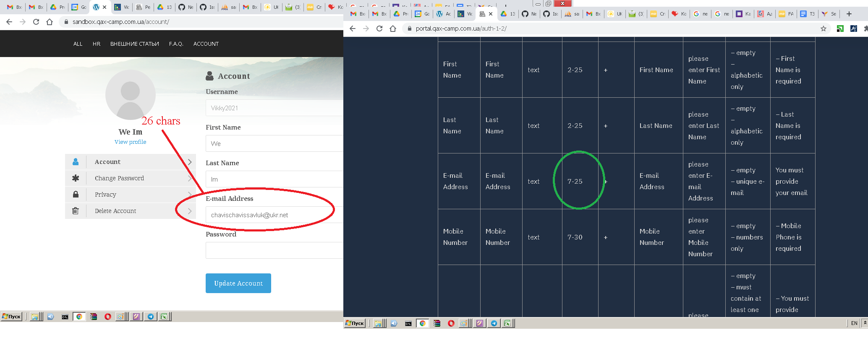Screen dimensions: 868x343
Task: Click the EN language indicator in the tray
Action: coord(854,323)
